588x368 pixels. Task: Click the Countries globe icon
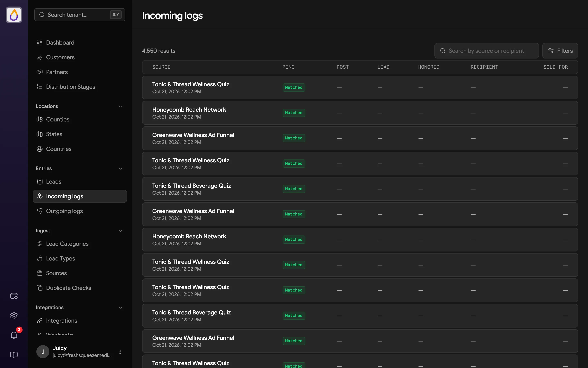click(40, 149)
